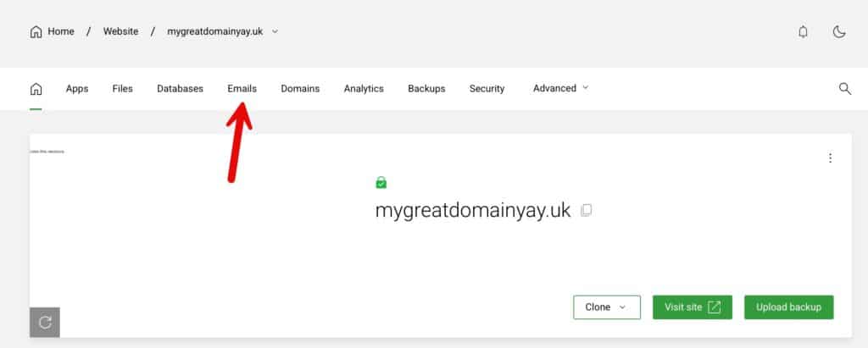Viewport: 868px width, 348px height.
Task: Click the green SSL padlock icon
Action: coord(381,182)
